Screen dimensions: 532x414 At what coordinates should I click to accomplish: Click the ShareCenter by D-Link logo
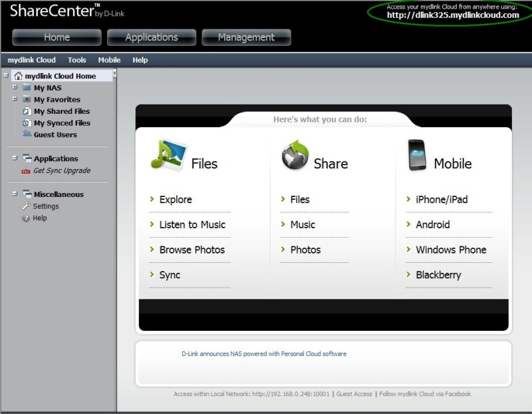[67, 11]
